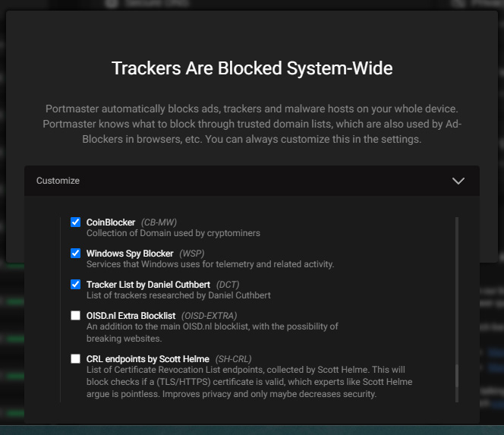Enable the OISD.nl Extra Blocklist checkbox
Image resolution: width=504 pixels, height=435 pixels.
tap(76, 316)
